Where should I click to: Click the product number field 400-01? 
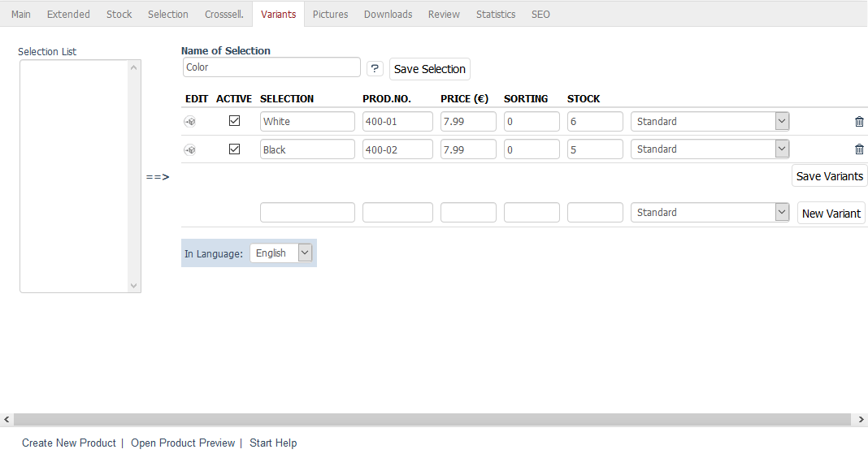[397, 122]
